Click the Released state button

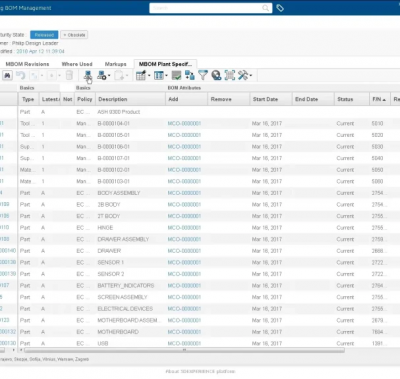[x=44, y=35]
